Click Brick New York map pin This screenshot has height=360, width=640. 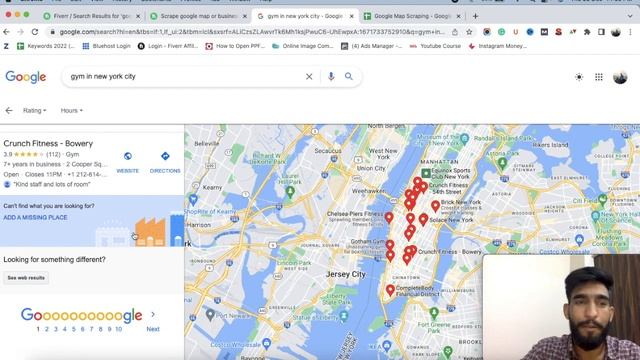pyautogui.click(x=436, y=206)
